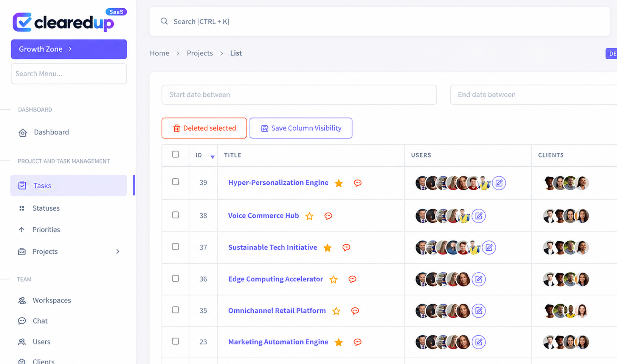Focus the Start date between field

click(x=299, y=94)
